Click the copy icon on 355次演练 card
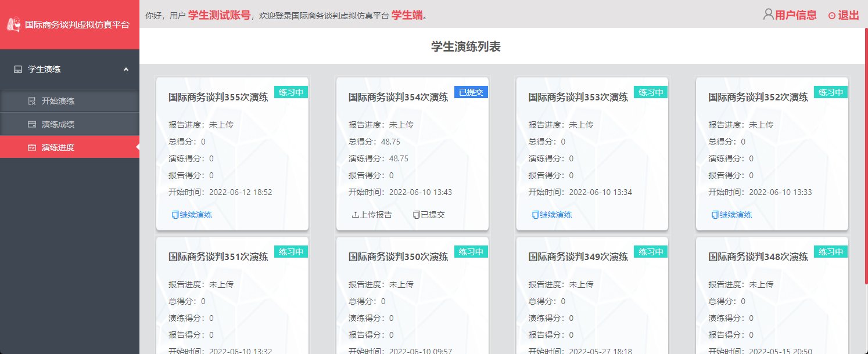The width and height of the screenshot is (868, 354). click(175, 215)
